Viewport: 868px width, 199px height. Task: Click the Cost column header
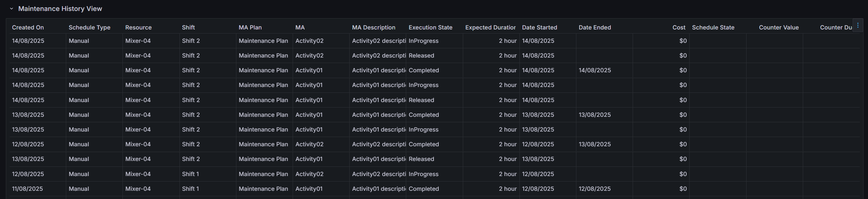coord(679,27)
